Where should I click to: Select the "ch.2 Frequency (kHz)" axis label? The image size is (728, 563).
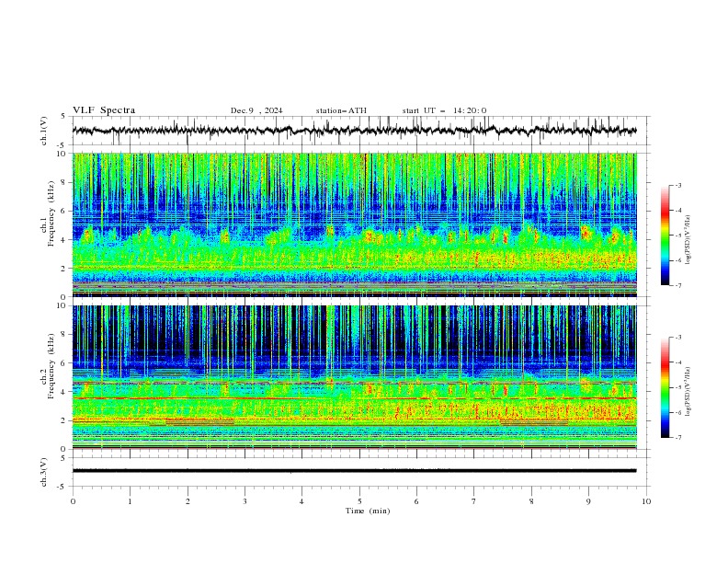pyautogui.click(x=48, y=366)
